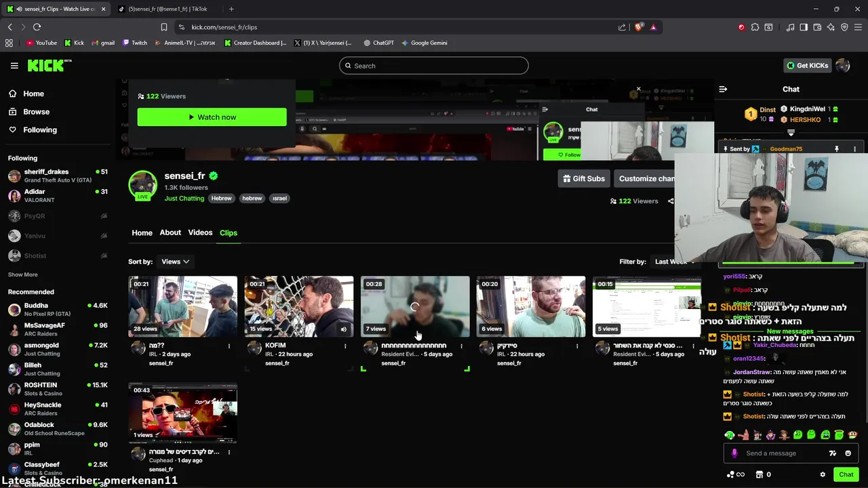Open the 43-second Cuphead clip thumbnail
Screen dimensions: 868x488
click(x=183, y=413)
